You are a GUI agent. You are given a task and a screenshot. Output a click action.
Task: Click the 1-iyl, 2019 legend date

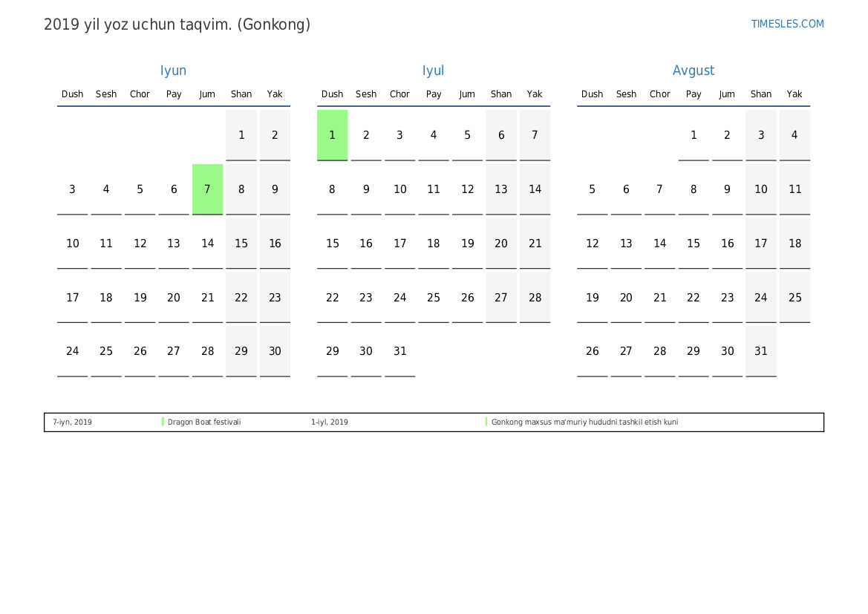[x=330, y=422]
